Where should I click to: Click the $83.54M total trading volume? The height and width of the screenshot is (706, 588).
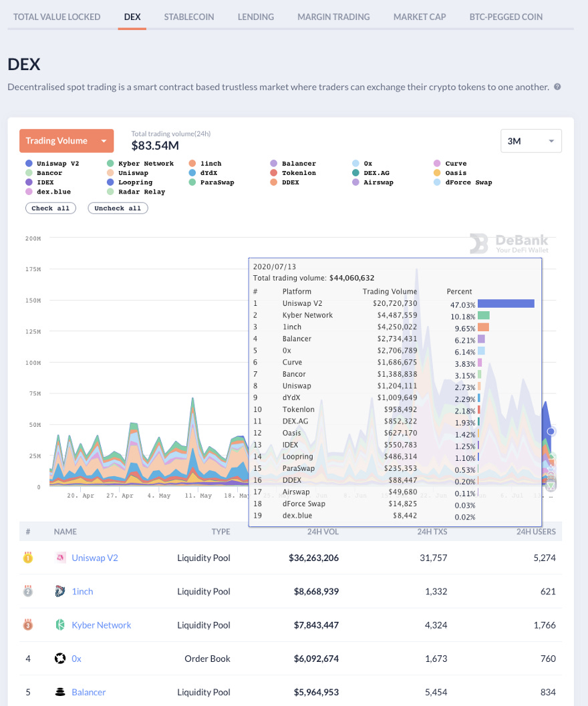click(155, 146)
